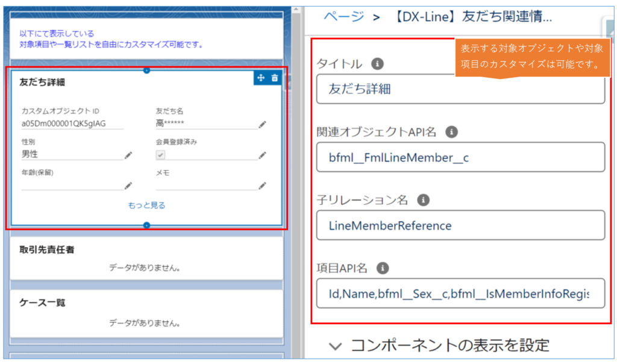Click the edit pencil for メモ field
Image resolution: width=617 pixels, height=364 pixels.
point(262,186)
